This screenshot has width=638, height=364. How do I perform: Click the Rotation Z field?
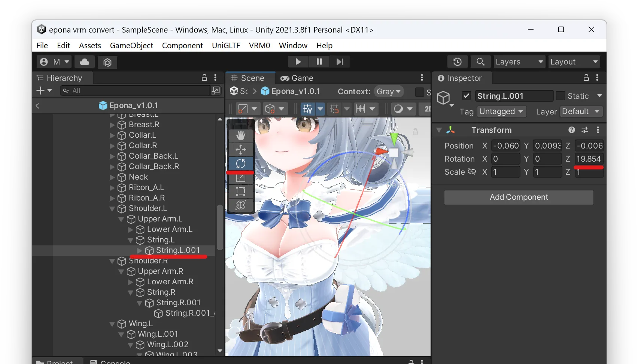(589, 159)
